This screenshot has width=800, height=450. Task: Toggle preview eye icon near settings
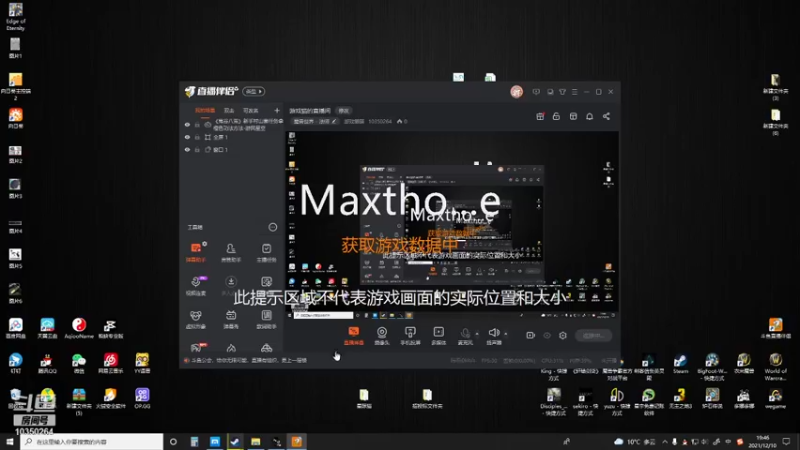point(547,335)
